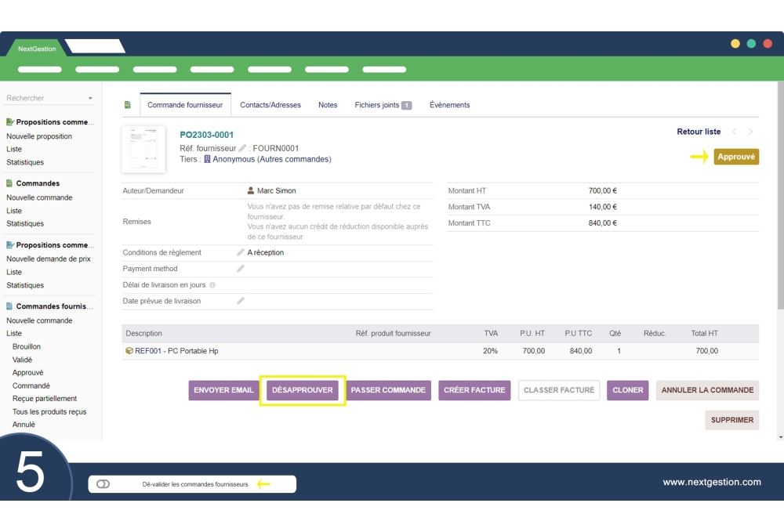784x532 pixels.
Task: Edit Conditions de règlement via pencil icon
Action: tap(240, 252)
